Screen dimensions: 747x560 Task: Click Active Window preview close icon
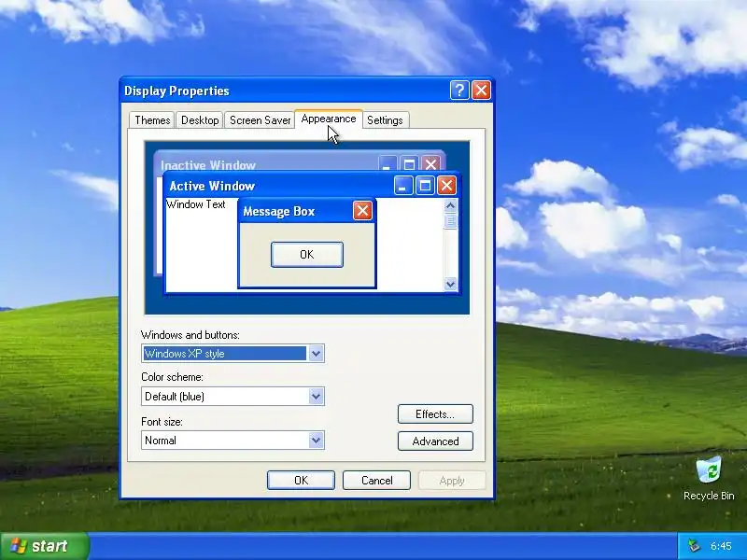[x=446, y=185]
